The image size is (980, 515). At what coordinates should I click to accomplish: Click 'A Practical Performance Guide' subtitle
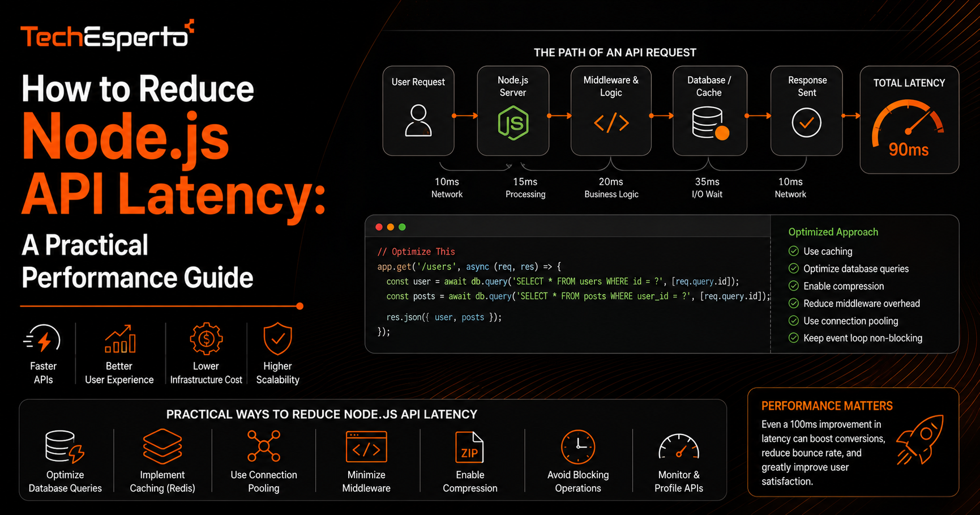[138, 262]
